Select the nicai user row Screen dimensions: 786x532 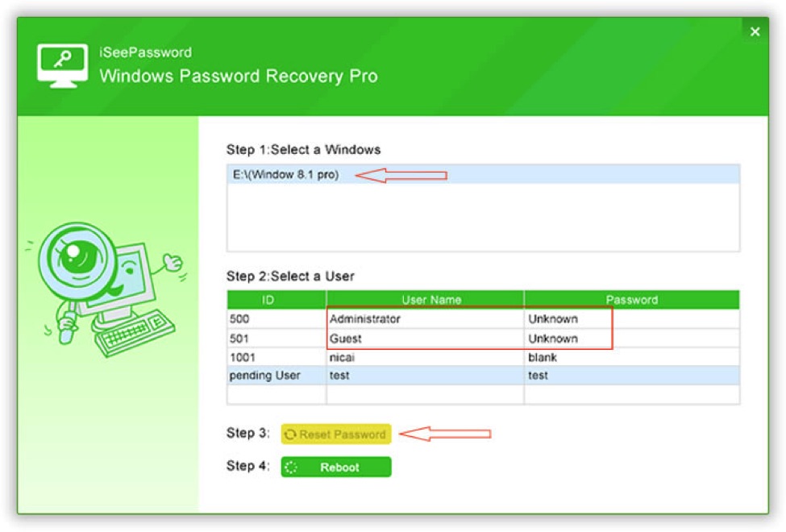pos(483,357)
